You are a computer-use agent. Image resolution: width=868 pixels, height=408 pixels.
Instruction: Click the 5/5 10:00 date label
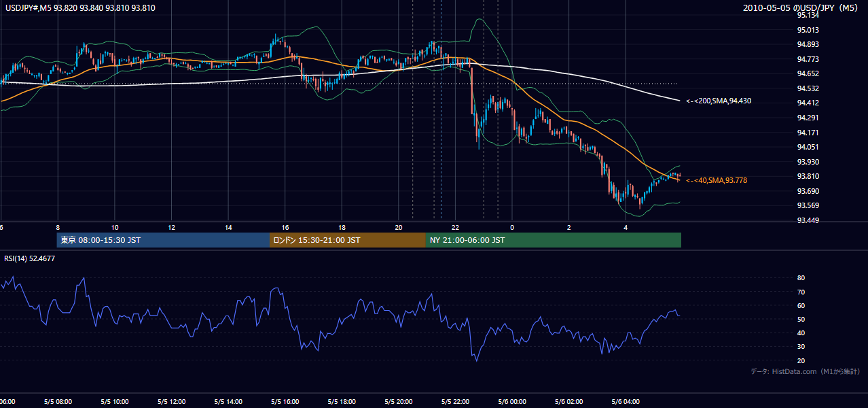click(x=115, y=402)
